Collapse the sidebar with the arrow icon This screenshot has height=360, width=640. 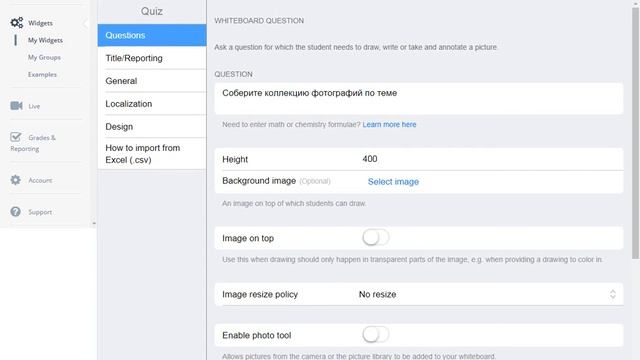pyautogui.click(x=85, y=24)
